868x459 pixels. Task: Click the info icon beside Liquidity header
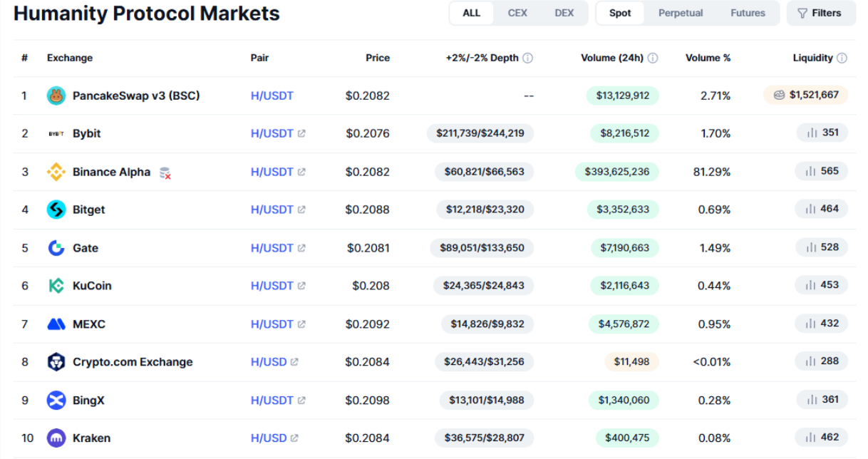pos(842,58)
